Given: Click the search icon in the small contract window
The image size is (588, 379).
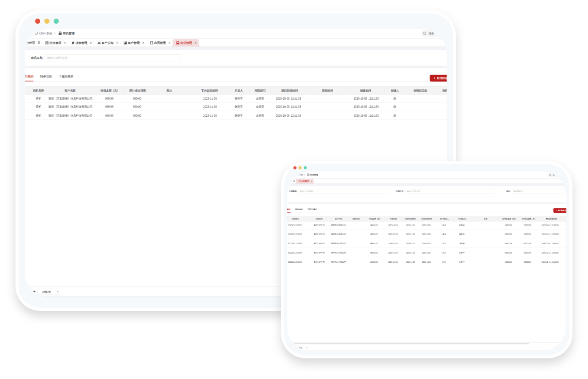Looking at the screenshot, I should (550, 175).
